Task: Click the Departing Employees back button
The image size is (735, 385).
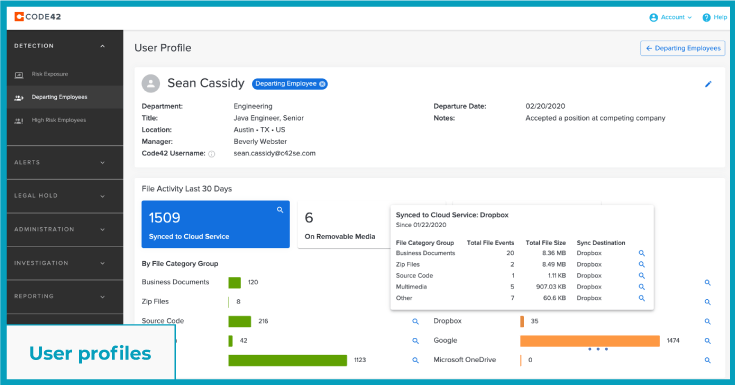Action: (x=682, y=48)
